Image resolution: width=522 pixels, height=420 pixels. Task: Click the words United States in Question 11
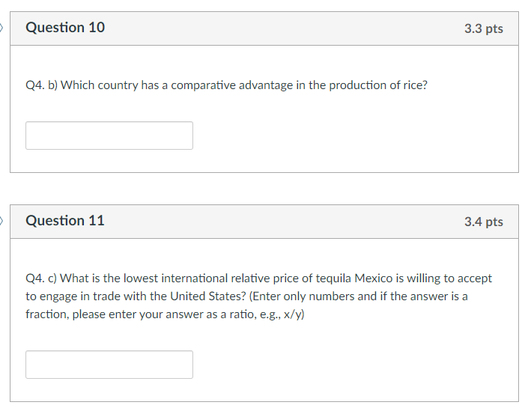207,296
